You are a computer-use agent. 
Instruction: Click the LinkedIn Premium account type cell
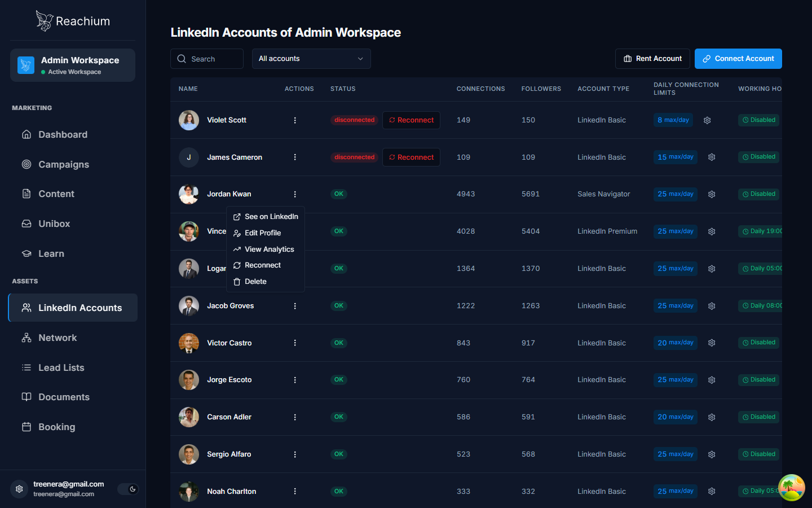click(x=607, y=231)
